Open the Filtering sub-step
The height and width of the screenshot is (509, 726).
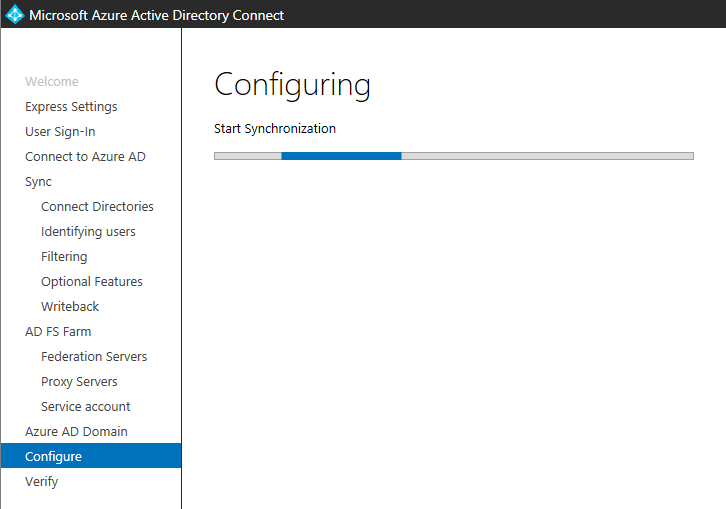click(x=64, y=257)
